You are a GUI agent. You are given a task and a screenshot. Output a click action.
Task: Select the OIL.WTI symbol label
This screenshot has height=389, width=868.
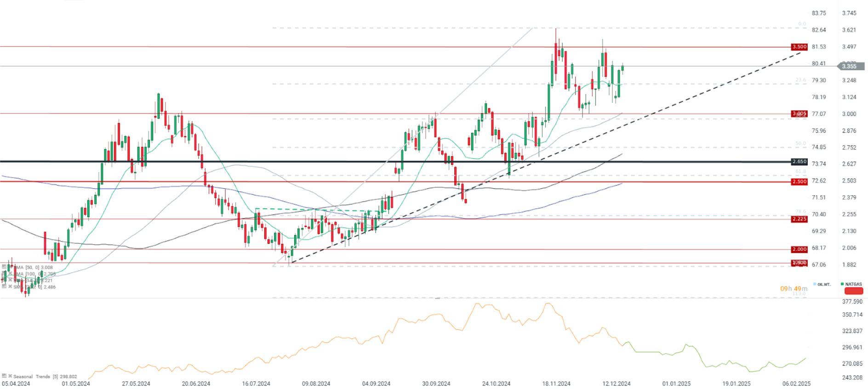pyautogui.click(x=824, y=284)
